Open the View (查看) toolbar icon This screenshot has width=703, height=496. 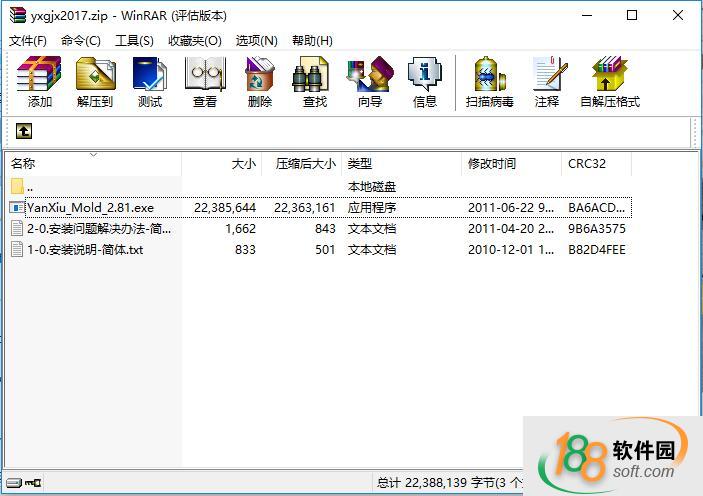click(x=205, y=82)
